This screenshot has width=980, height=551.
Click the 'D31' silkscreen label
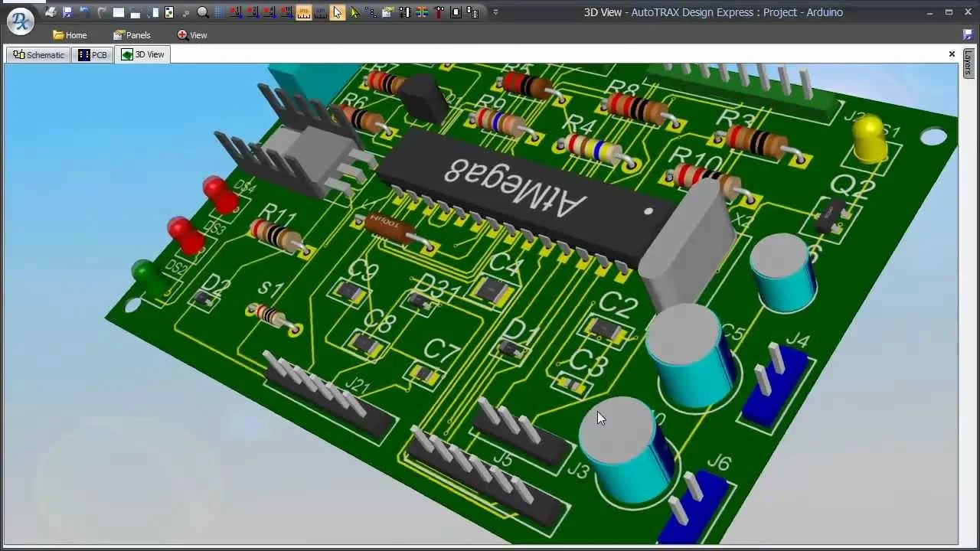click(x=437, y=287)
